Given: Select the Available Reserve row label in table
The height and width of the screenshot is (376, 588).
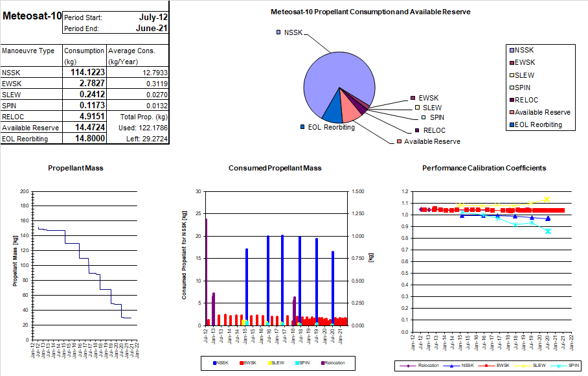Looking at the screenshot, I should click(30, 128).
